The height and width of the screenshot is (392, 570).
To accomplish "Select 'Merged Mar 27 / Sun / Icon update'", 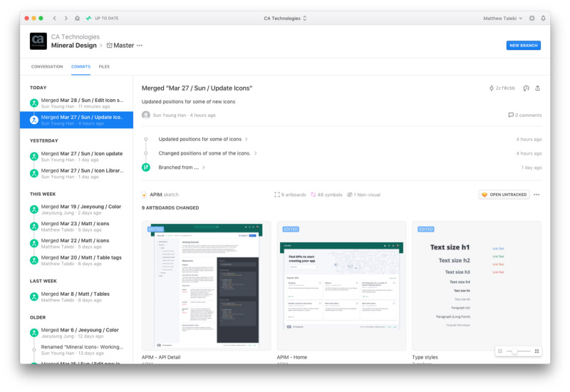I will pos(76,156).
